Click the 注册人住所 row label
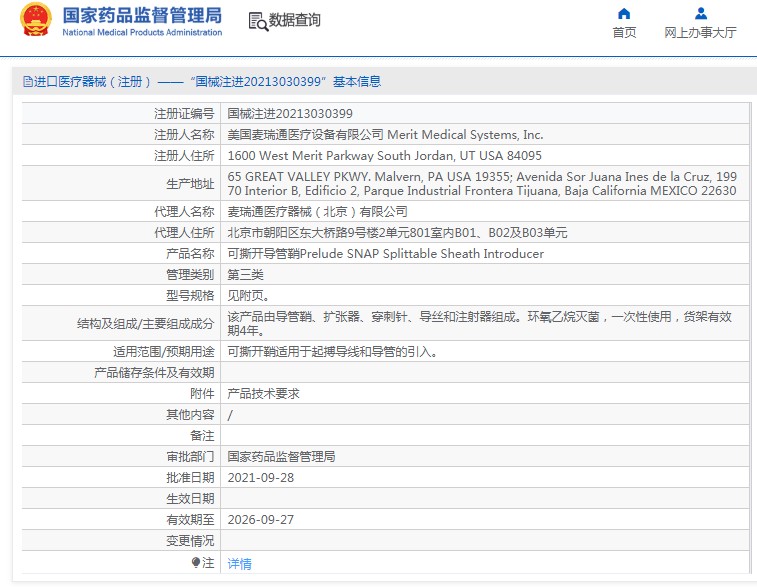The height and width of the screenshot is (587, 757). tap(184, 155)
